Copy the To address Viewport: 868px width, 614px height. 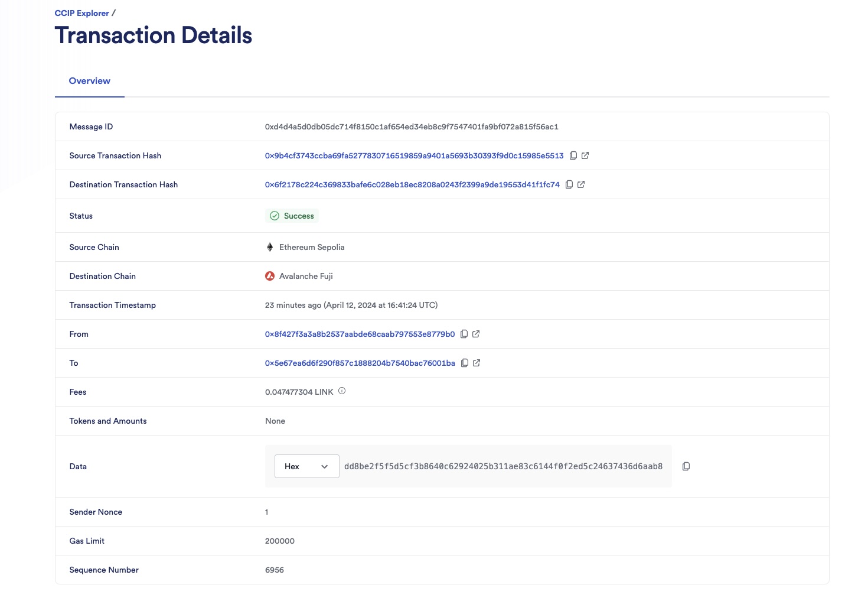coord(465,362)
